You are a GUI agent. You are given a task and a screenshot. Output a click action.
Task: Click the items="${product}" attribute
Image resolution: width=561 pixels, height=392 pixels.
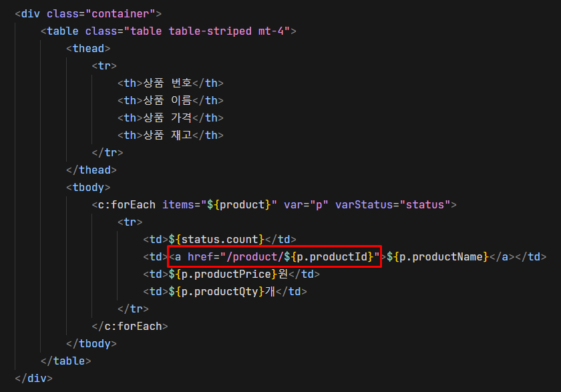(x=220, y=204)
